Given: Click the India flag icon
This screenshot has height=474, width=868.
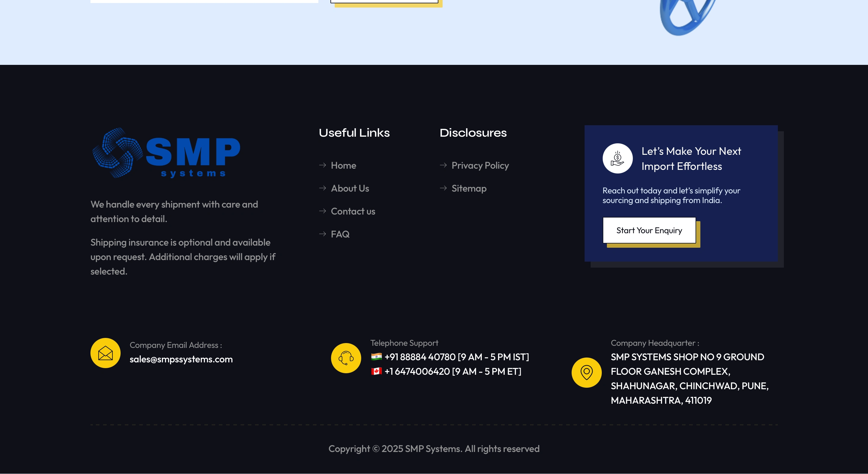Looking at the screenshot, I should pyautogui.click(x=376, y=356).
